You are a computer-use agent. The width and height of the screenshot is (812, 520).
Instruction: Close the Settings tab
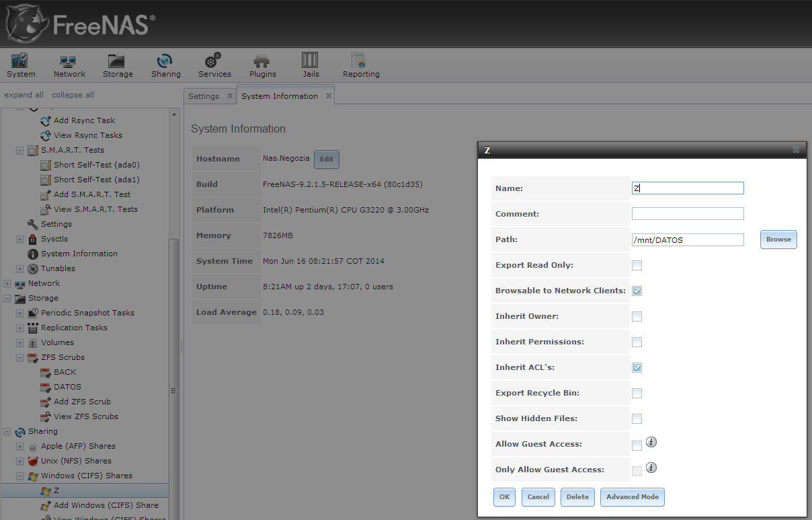230,96
